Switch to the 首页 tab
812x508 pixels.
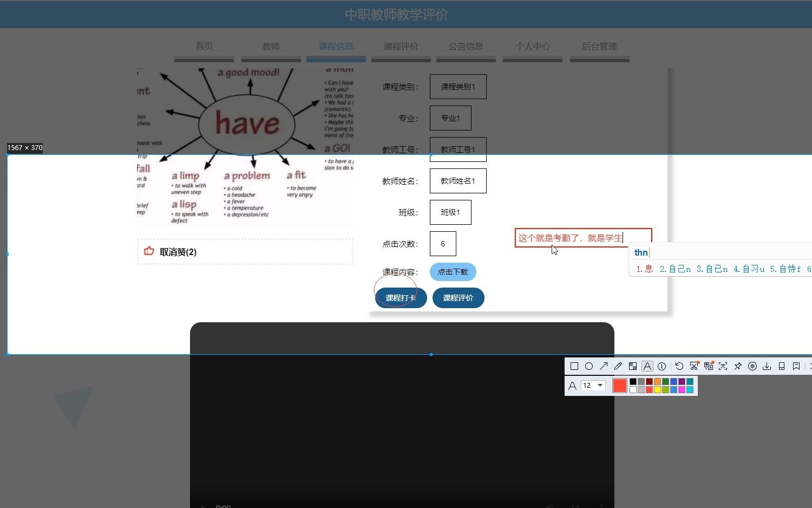[x=204, y=47]
